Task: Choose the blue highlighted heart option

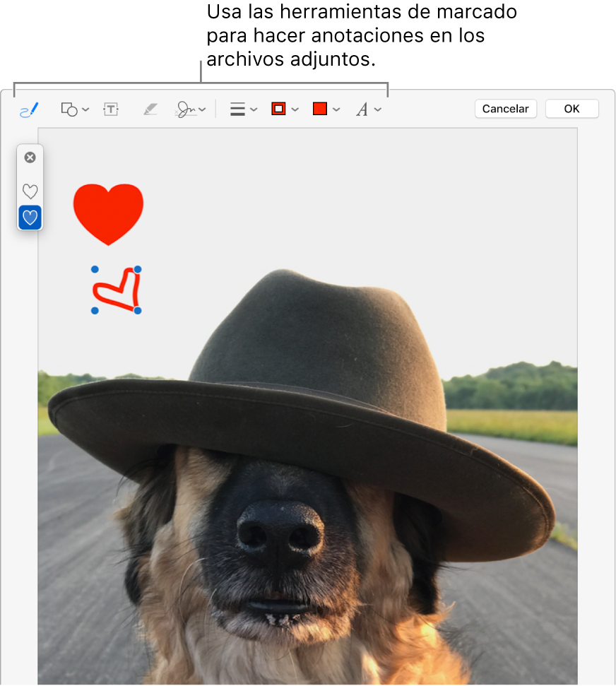Action: (30, 218)
